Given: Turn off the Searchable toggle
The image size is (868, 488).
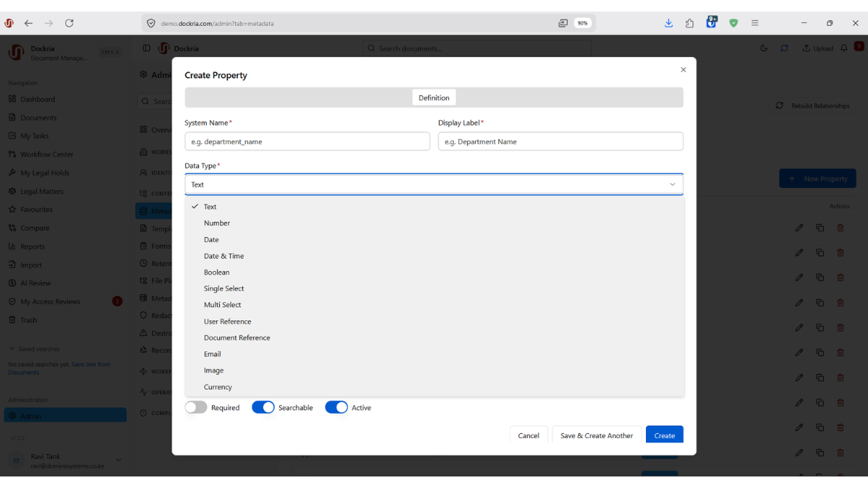Looking at the screenshot, I should (x=263, y=408).
